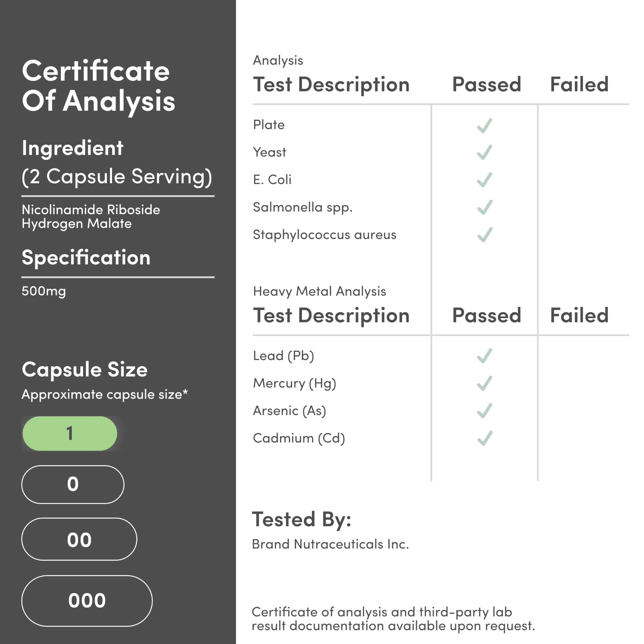Select the highlighted capsule size 1
Screen dimensions: 644x644
(70, 433)
